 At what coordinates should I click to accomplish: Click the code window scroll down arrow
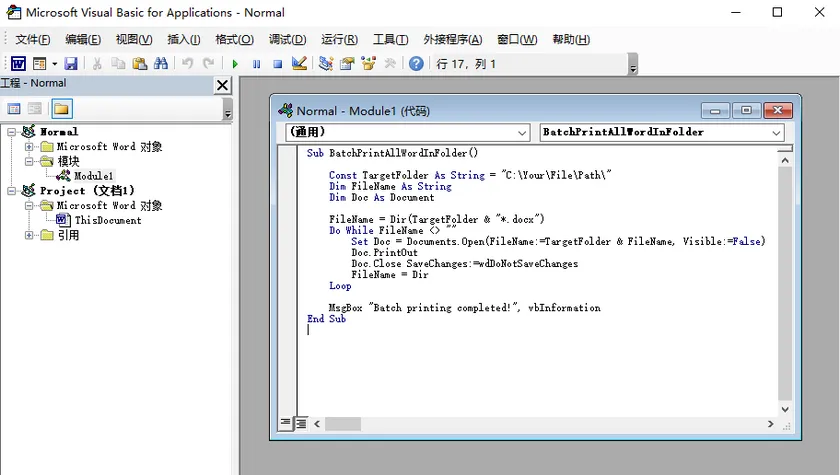[785, 409]
